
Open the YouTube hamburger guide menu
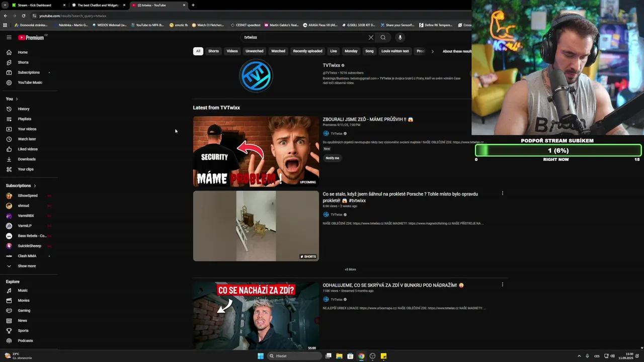pos(9,37)
